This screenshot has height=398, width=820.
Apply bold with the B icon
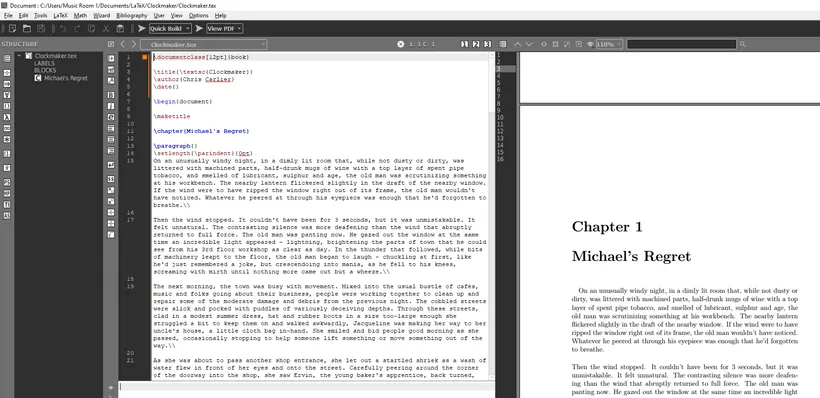(x=111, y=95)
